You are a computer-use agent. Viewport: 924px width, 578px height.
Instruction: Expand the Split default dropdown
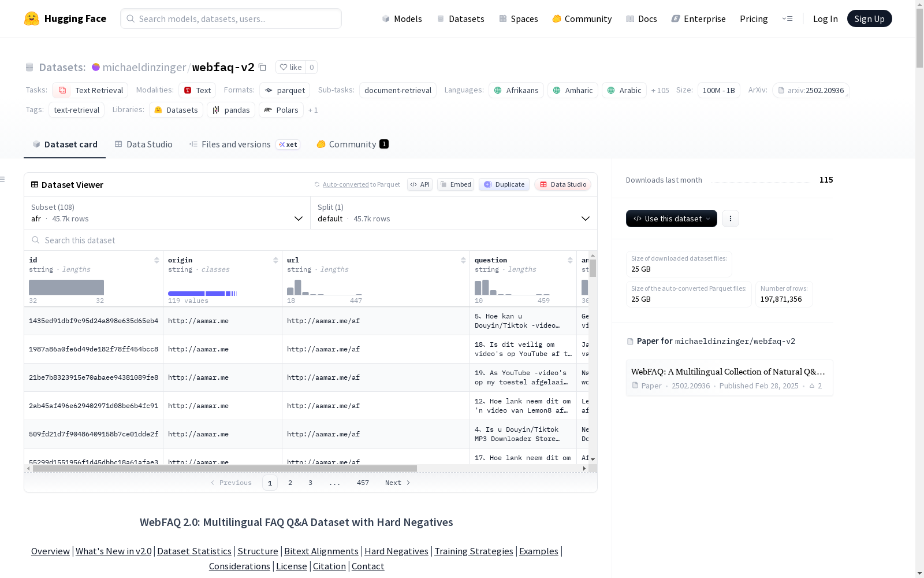coord(454,213)
